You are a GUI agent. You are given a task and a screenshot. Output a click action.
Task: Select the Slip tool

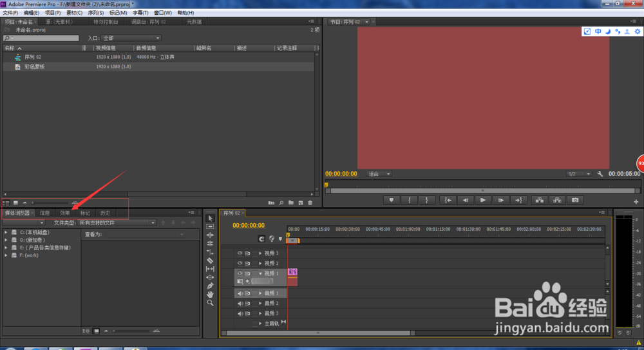(211, 269)
